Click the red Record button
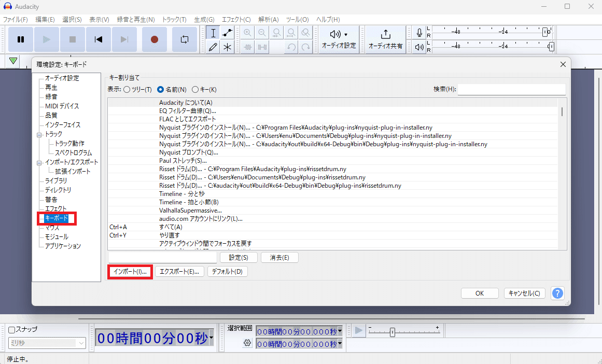The width and height of the screenshot is (602, 364). click(155, 39)
